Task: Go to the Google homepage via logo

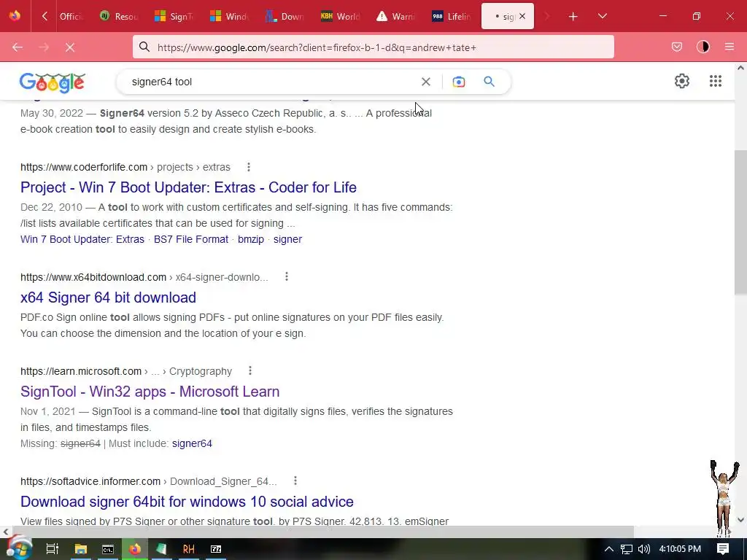Action: (x=53, y=82)
